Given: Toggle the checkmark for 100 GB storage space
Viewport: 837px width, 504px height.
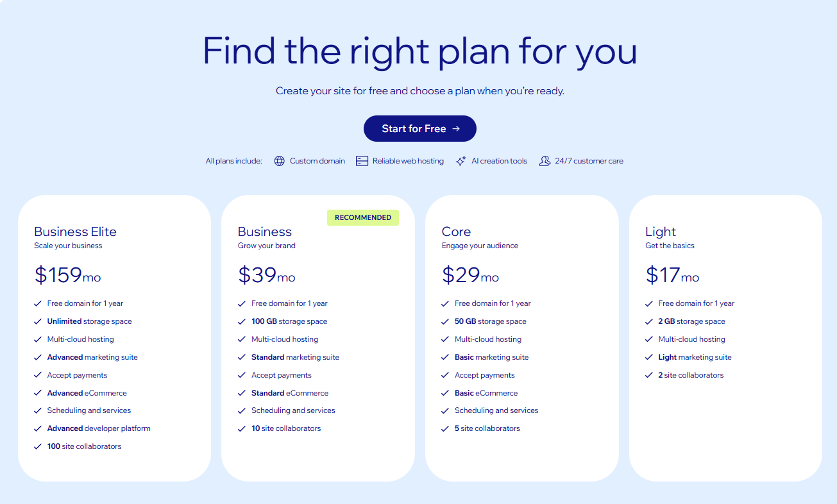Looking at the screenshot, I should pos(241,321).
